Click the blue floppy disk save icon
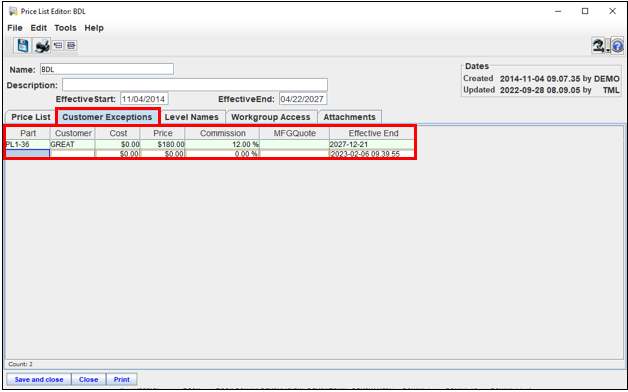 pos(23,46)
